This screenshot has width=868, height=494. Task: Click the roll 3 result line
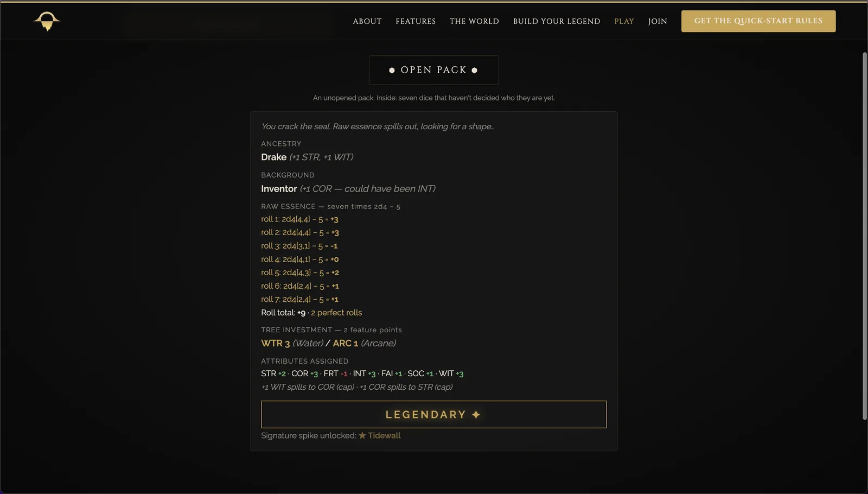[x=299, y=246]
